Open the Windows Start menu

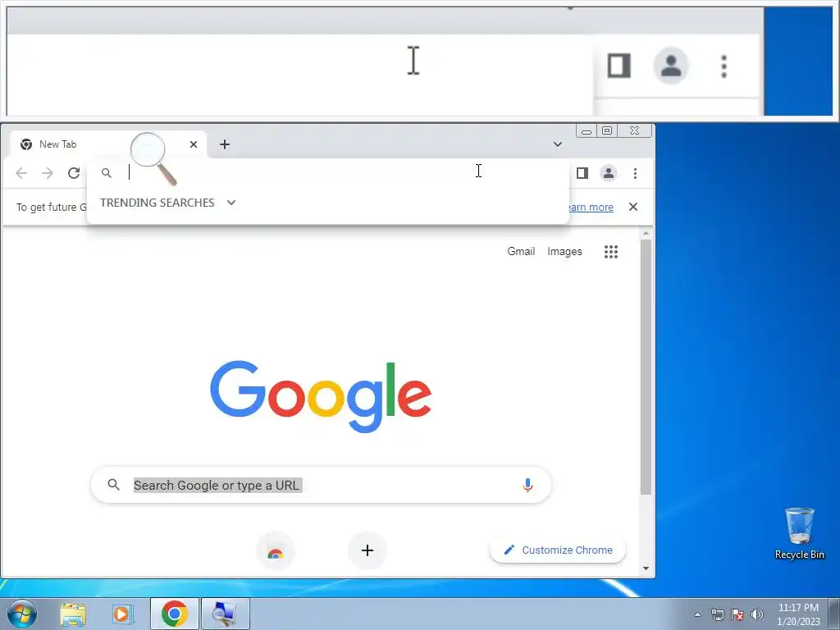pyautogui.click(x=21, y=614)
